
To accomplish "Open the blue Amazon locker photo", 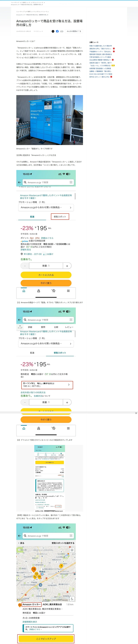I will [x=50, y=120].
